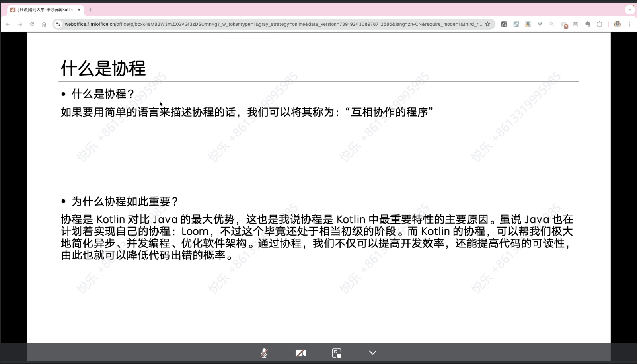Click the paragraph starting 协程是 Kotlin 对比 Java
The image size is (637, 364).
click(317, 237)
